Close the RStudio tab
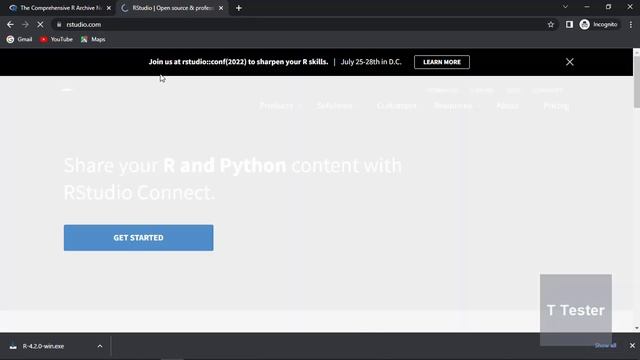The height and width of the screenshot is (360, 640). coord(221,8)
